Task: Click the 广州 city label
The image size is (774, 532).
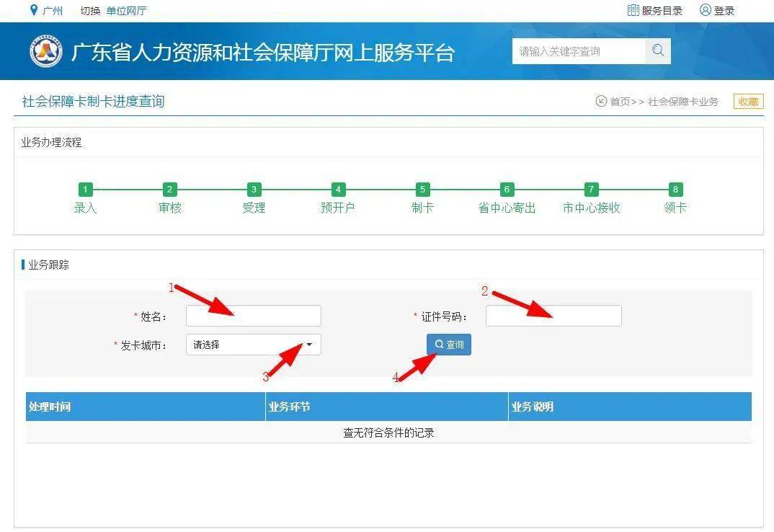Action: pos(53,11)
